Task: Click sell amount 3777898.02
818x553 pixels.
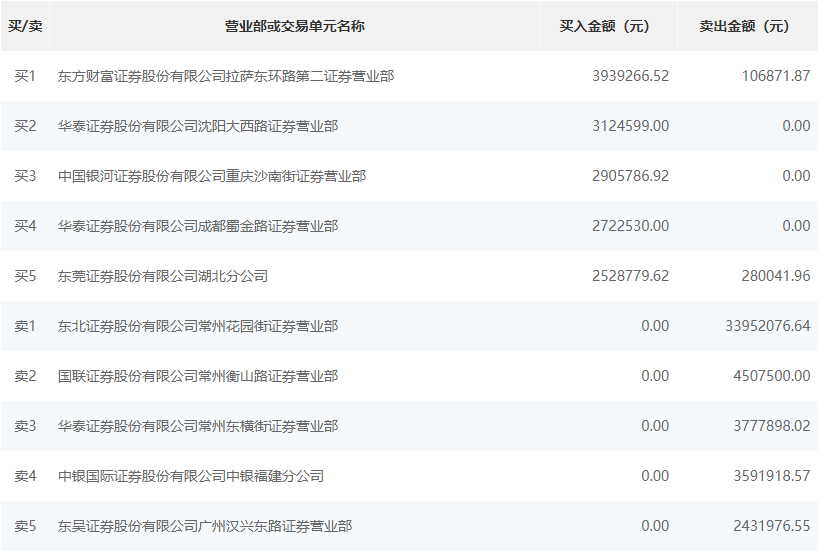Action: tap(772, 426)
